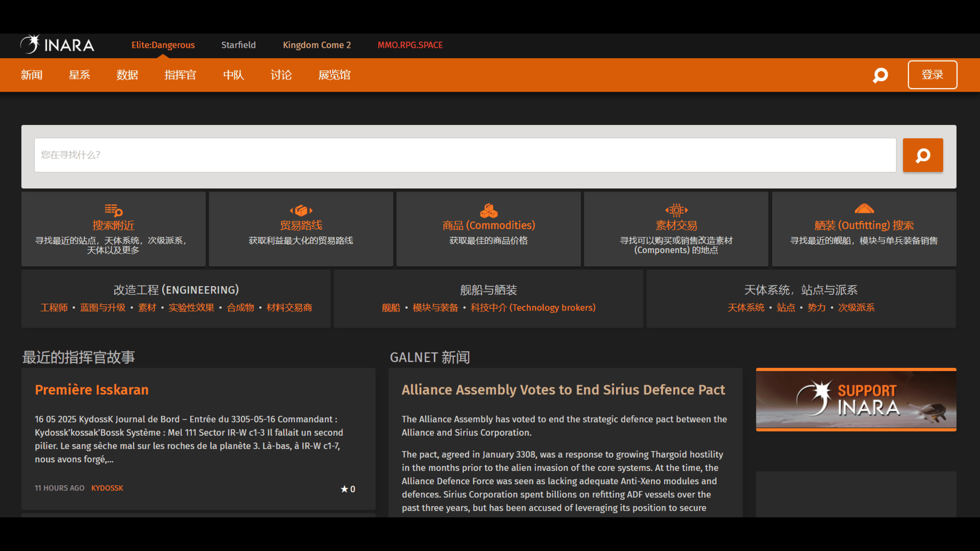The image size is (980, 551).
Task: Open the Elite:Dangerous site tab
Action: point(163,45)
